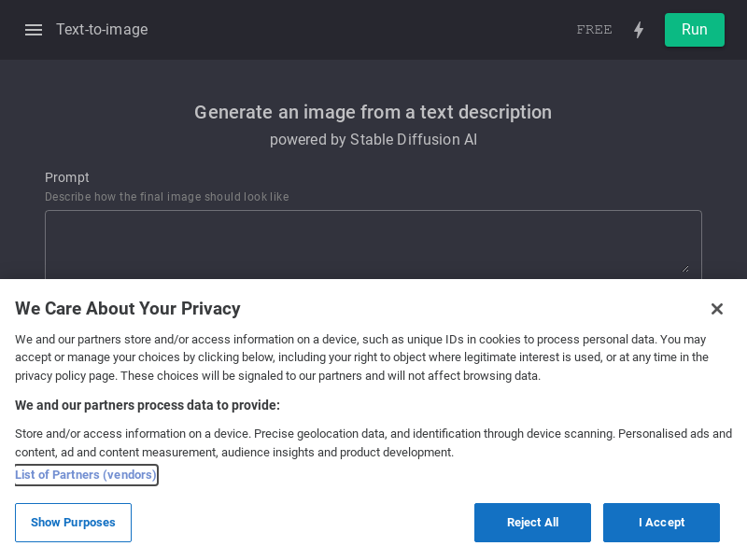This screenshot has width=747, height=560.
Task: Click 'We Care About Your Privacy' heading
Action: tap(128, 309)
